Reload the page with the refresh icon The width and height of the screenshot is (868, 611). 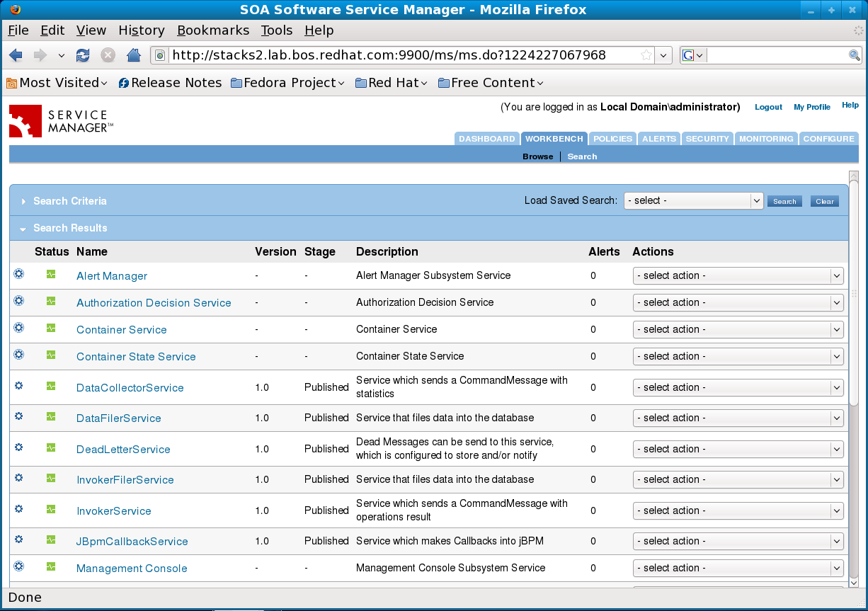[83, 55]
